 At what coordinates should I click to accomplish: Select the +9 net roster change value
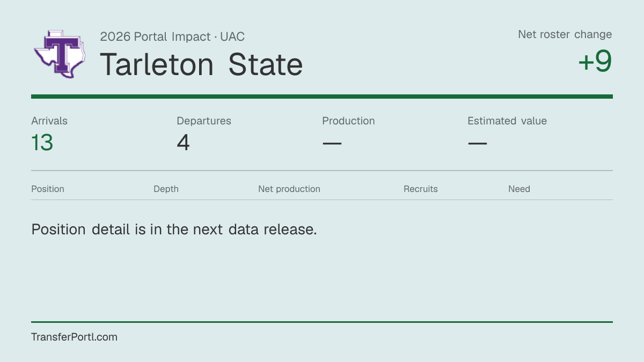595,62
